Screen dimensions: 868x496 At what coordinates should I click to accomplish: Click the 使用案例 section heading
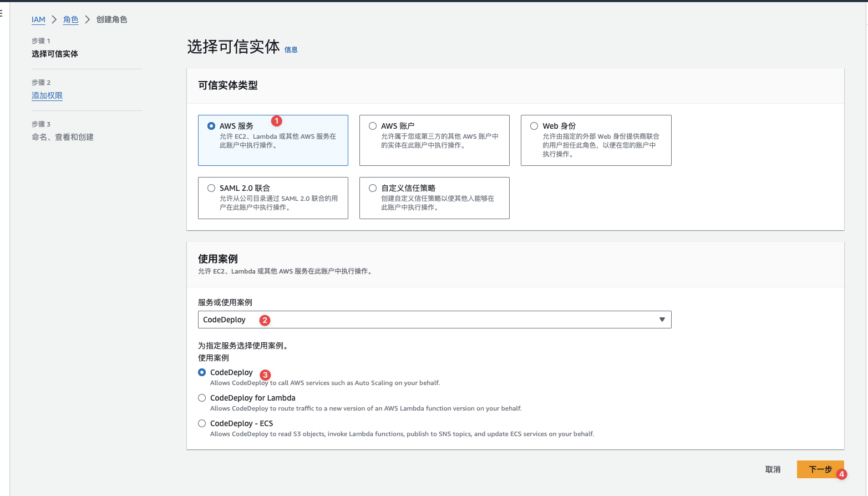(218, 259)
